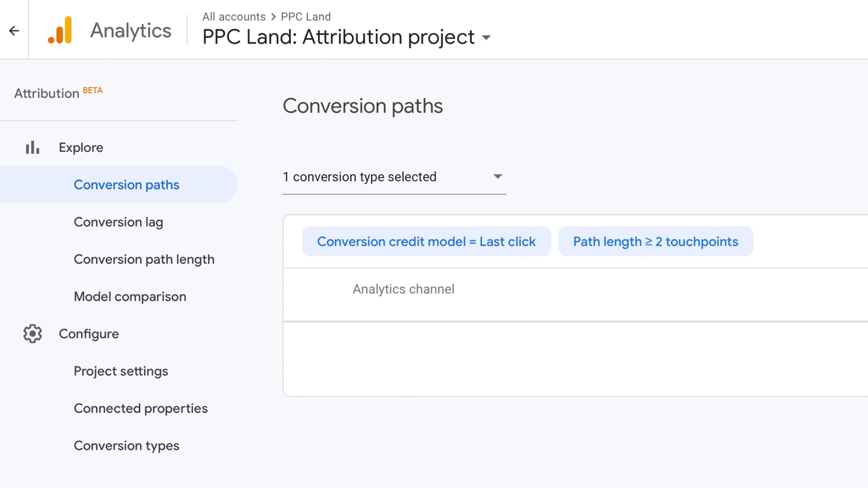Open the project name dropdown arrow
This screenshot has width=868, height=488.
tap(486, 37)
